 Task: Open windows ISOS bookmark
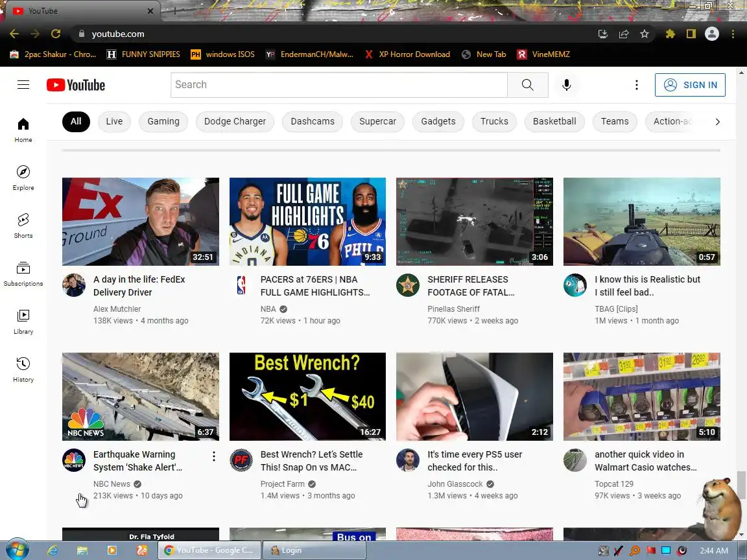tap(222, 54)
